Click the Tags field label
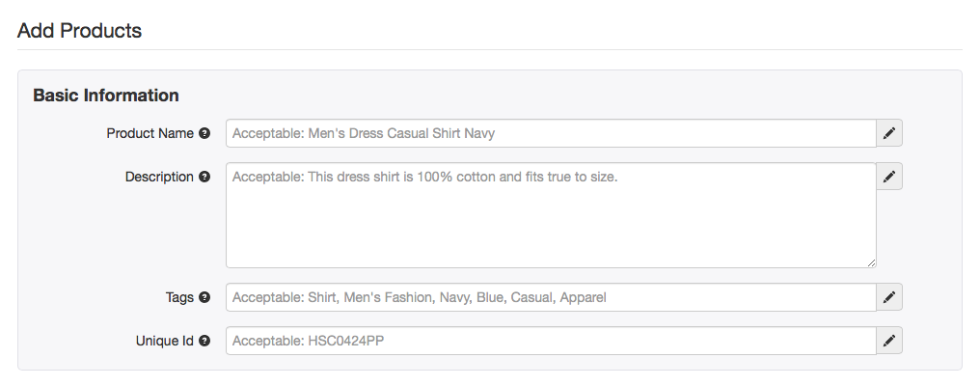The height and width of the screenshot is (386, 980). [x=179, y=297]
